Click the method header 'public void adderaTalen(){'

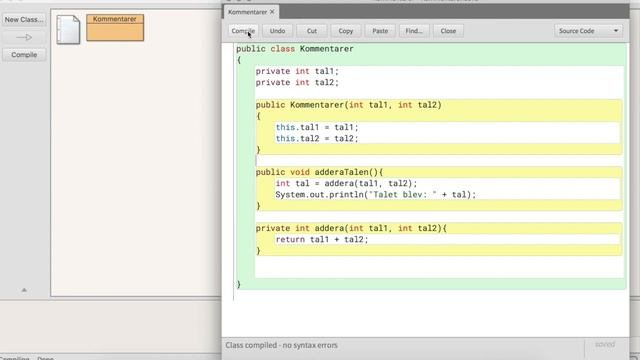pyautogui.click(x=319, y=172)
